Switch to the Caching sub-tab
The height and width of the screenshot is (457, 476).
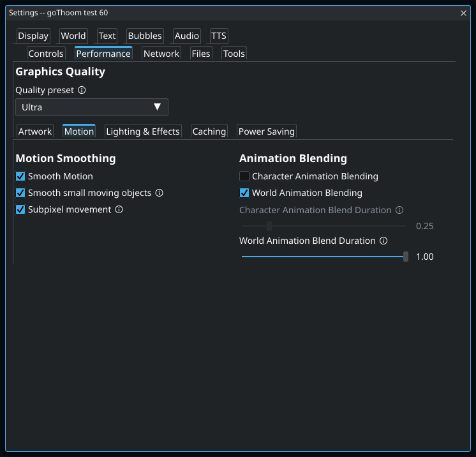tap(209, 131)
